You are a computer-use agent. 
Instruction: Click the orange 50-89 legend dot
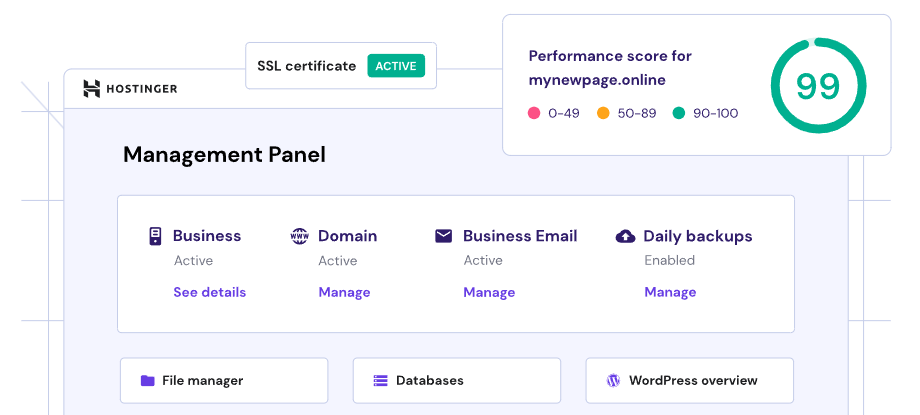603,113
